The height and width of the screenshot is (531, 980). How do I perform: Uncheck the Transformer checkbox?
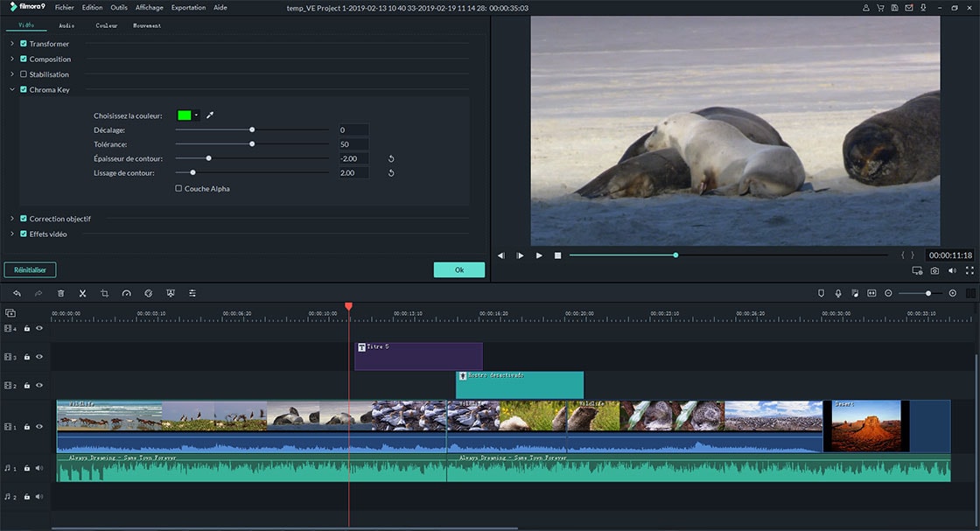pos(23,44)
